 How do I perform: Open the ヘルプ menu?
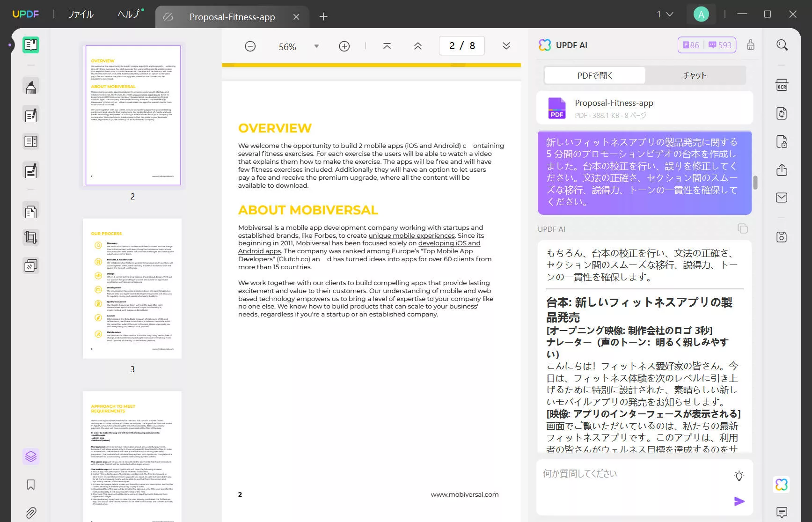click(x=129, y=15)
